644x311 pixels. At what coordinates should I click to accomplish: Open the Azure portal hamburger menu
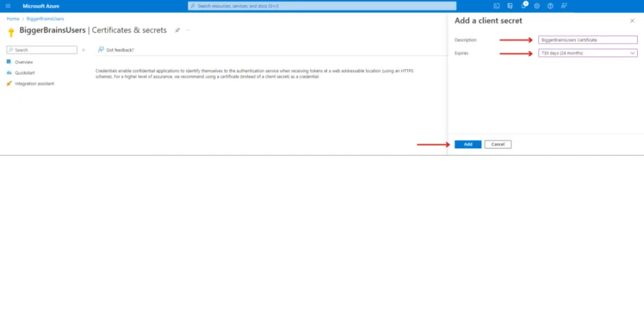tap(8, 6)
